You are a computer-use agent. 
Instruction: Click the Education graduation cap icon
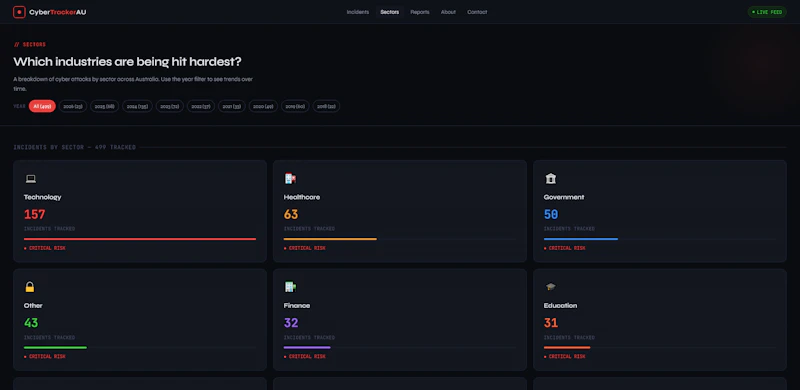pos(551,287)
